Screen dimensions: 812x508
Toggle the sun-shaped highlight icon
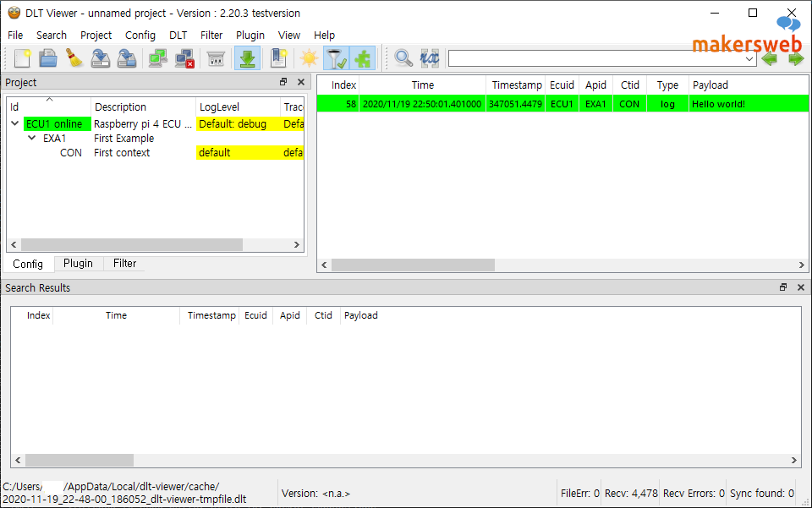pos(309,57)
